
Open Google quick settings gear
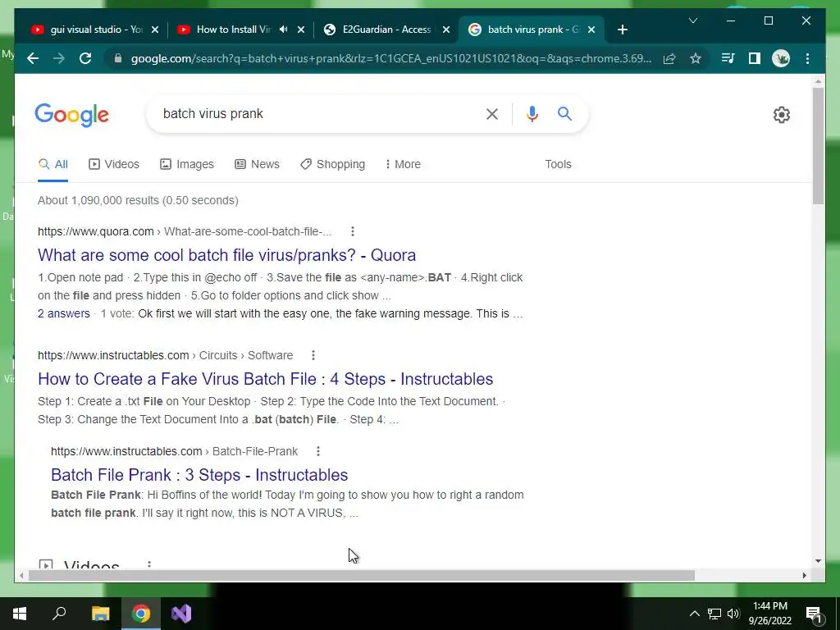click(x=782, y=115)
